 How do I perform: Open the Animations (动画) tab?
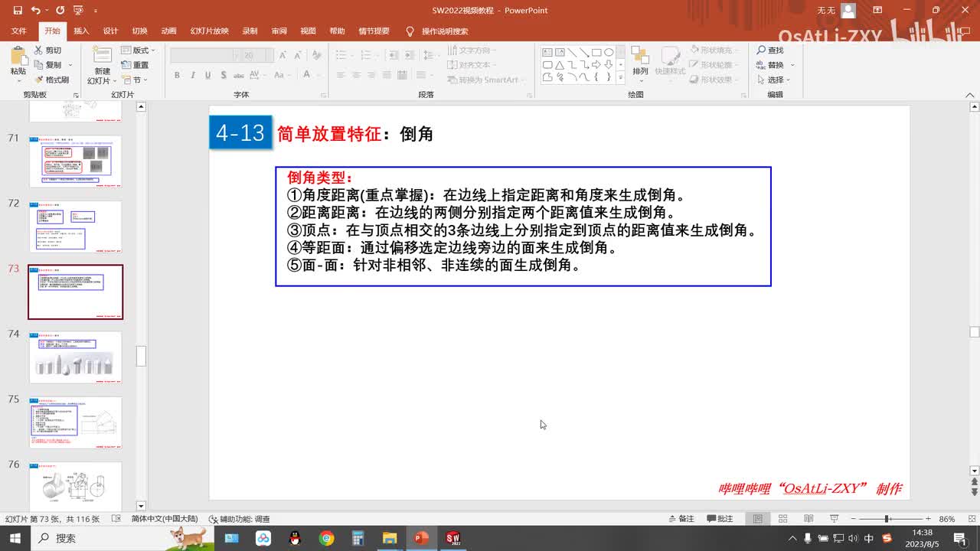(x=168, y=31)
